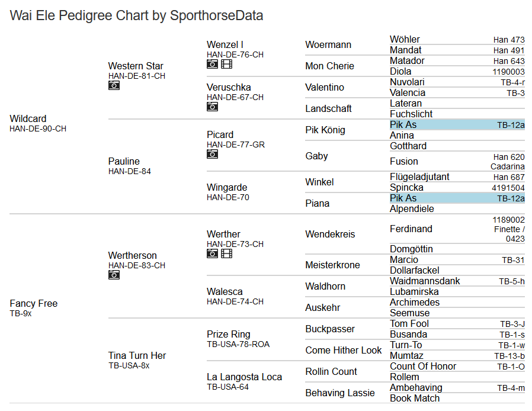532x411 pixels.
Task: Click the Walesca horse name
Action: pyautogui.click(x=226, y=291)
